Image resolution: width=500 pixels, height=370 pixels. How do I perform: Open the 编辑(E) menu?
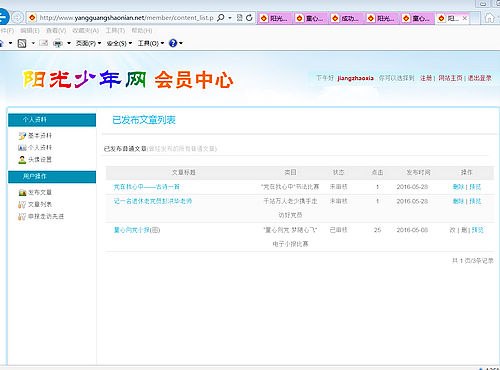30,31
